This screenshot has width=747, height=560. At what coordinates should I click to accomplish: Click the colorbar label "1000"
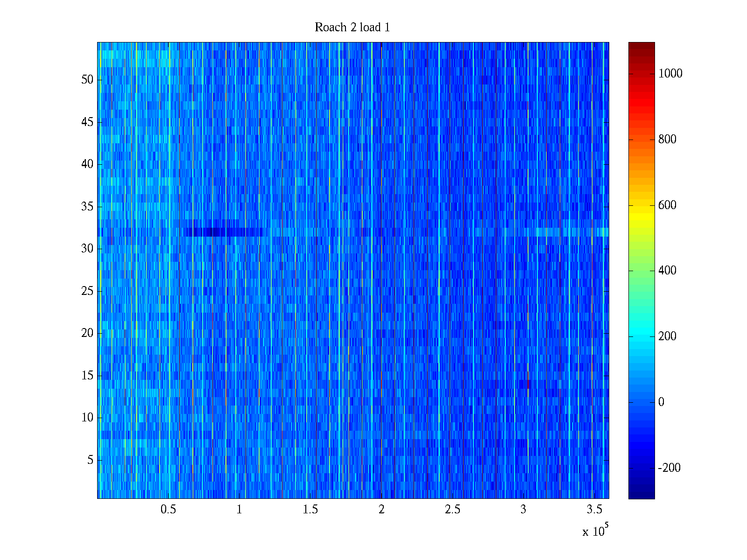[670, 74]
